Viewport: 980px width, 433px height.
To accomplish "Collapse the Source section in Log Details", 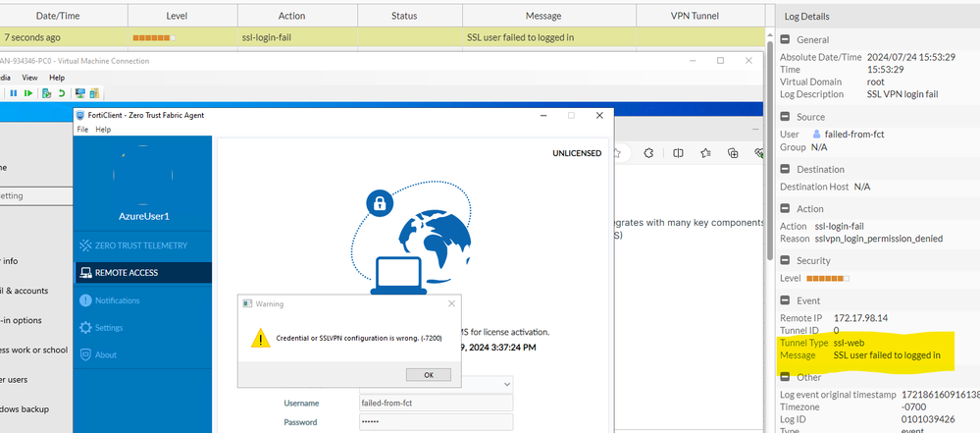I will [x=785, y=117].
